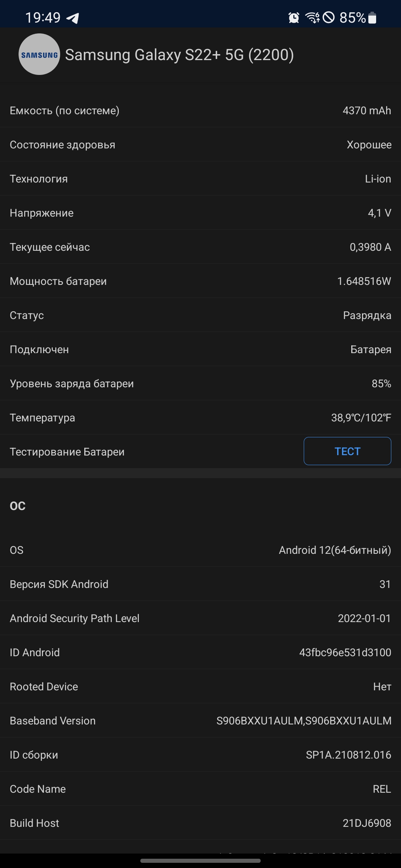Screen dimensions: 401x868
Task: Select the Температура row
Action: (x=200, y=418)
